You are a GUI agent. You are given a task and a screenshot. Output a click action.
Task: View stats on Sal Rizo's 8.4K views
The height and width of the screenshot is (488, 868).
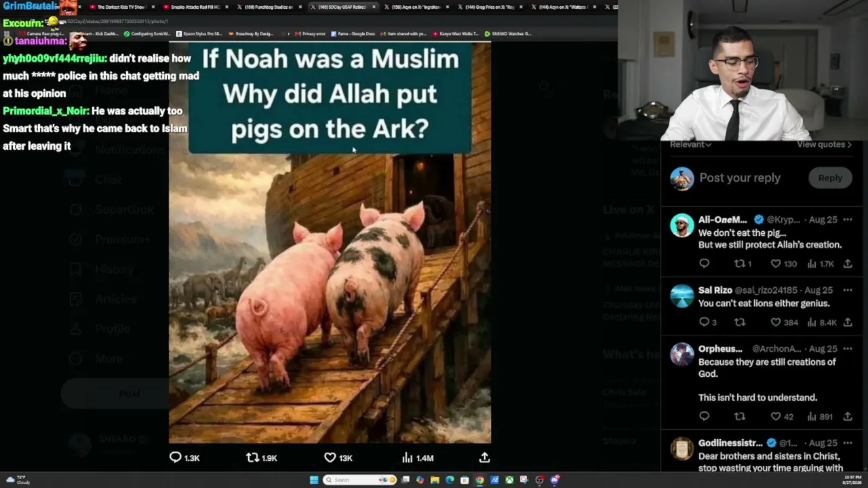[x=822, y=323]
